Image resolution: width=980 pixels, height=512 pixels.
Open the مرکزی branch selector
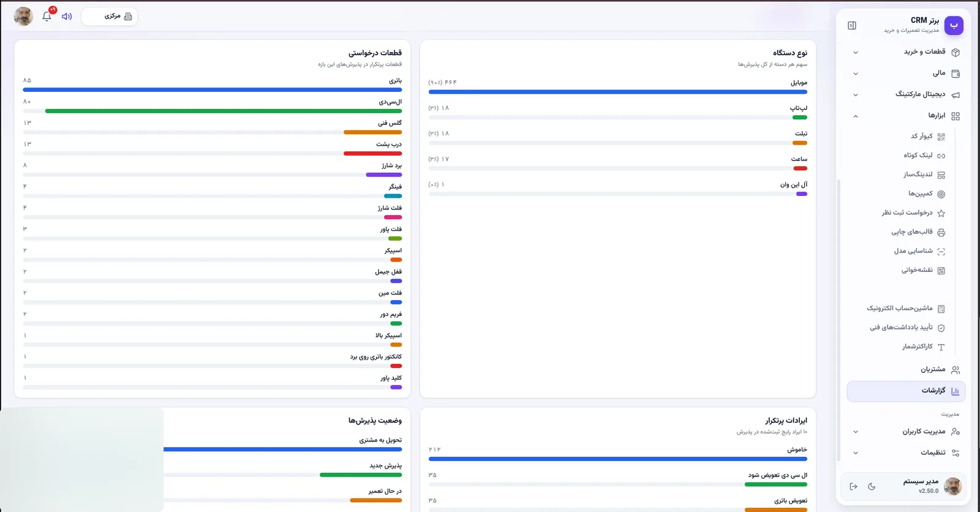coord(110,17)
